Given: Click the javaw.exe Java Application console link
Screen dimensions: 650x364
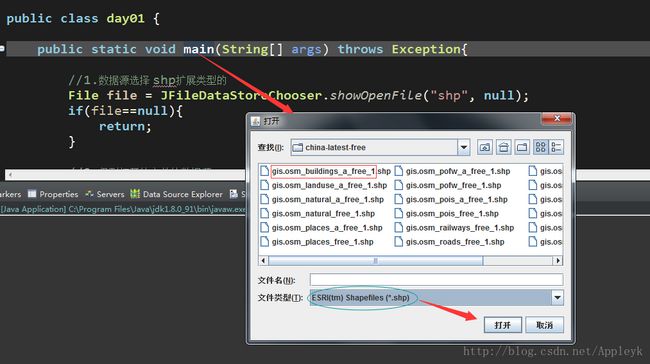Looking at the screenshot, I should 123,209.
